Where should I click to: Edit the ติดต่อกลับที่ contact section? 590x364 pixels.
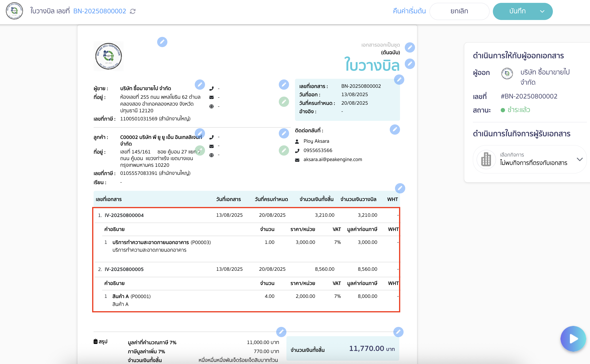[x=395, y=129]
